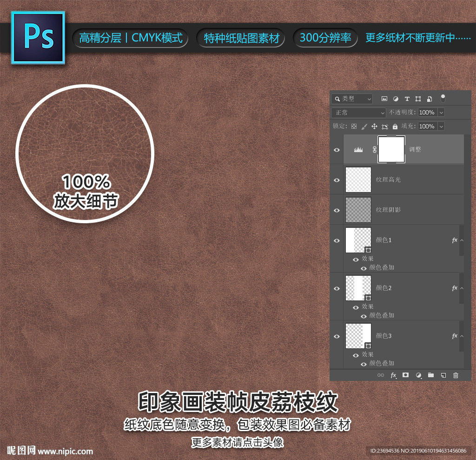Click the create new layer icon

443,375
